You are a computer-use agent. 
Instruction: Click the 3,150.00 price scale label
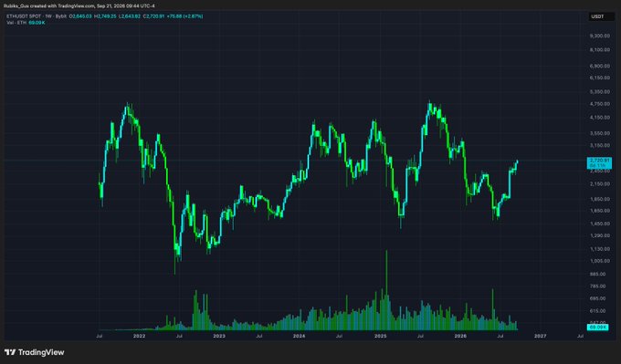pyautogui.click(x=600, y=146)
